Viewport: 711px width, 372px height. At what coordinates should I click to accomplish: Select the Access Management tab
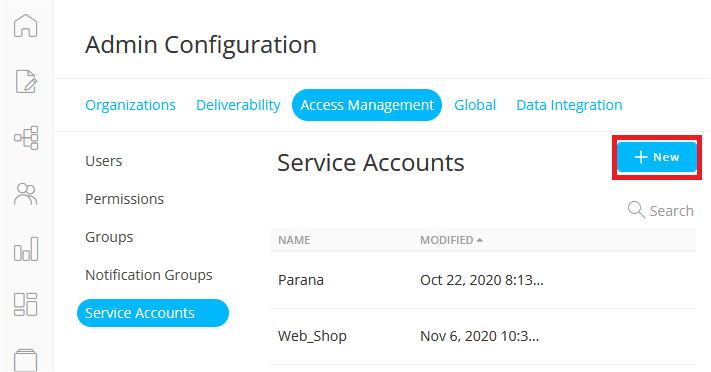(367, 105)
